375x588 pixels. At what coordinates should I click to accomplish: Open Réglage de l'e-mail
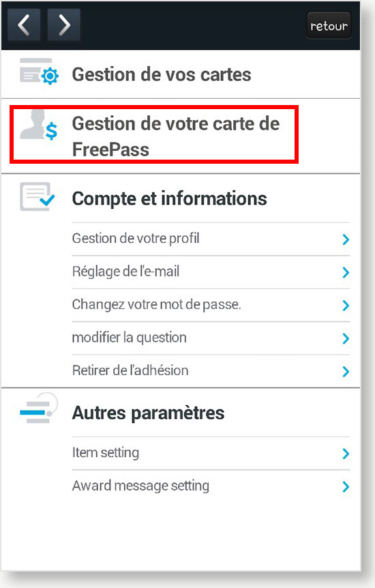coord(211,272)
